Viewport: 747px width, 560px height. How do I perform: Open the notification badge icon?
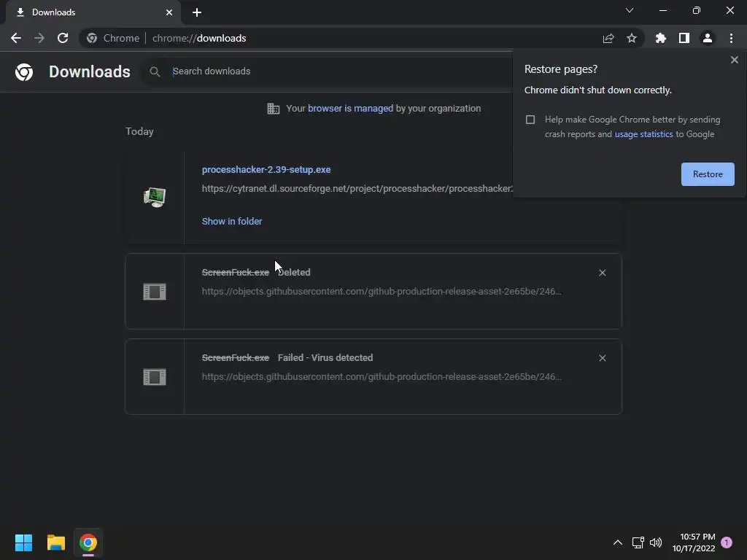click(x=727, y=542)
